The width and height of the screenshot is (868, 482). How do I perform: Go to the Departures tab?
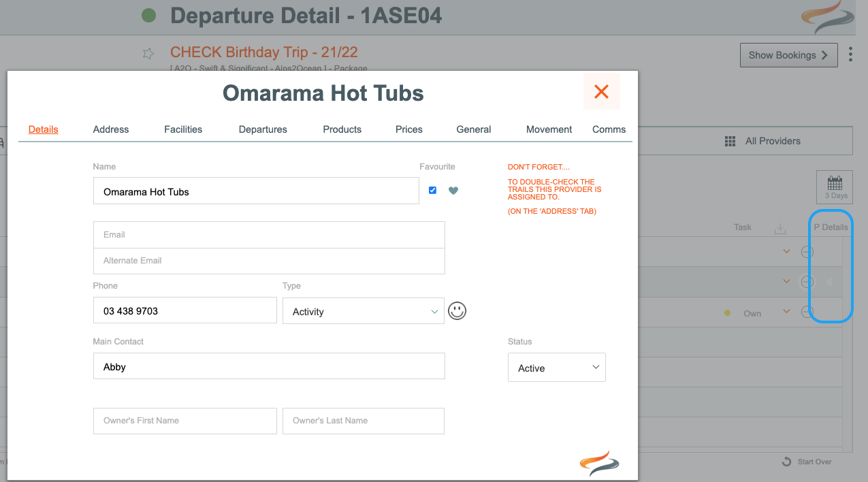pos(263,129)
